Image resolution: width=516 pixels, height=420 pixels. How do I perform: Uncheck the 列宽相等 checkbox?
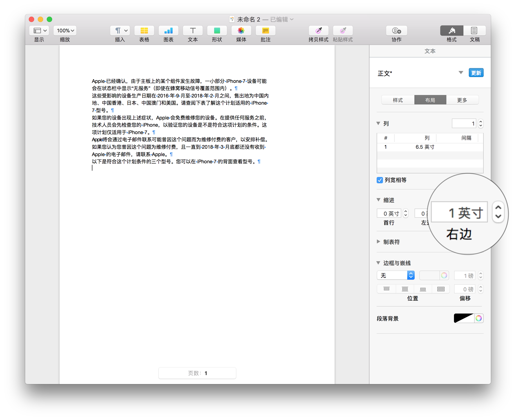(380, 180)
